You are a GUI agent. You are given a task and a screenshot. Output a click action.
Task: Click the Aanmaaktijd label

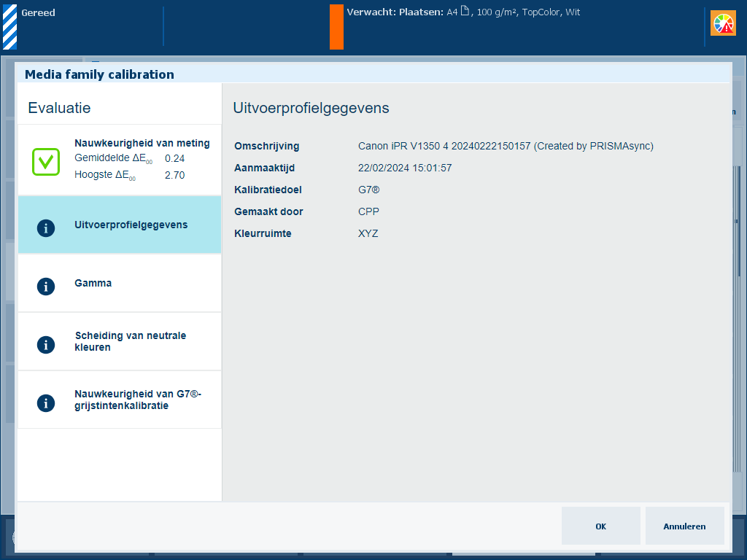[264, 168]
